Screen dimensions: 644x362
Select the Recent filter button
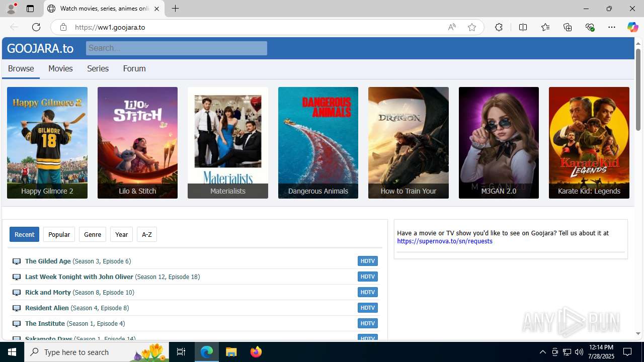pos(24,234)
